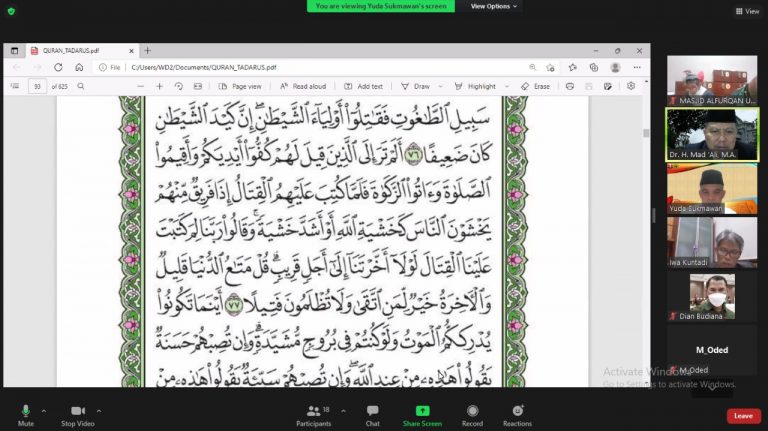Open the Chat panel
768x431 pixels.
(372, 416)
